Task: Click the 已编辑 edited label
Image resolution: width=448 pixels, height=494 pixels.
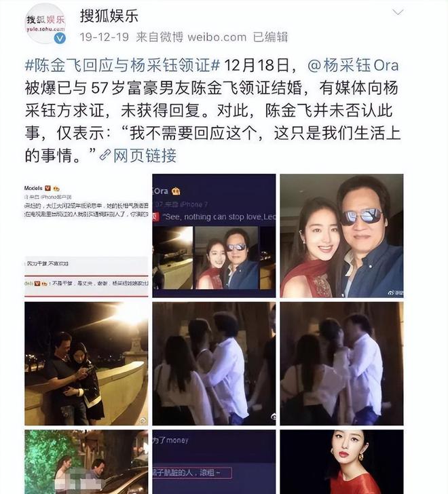Action: tap(270, 37)
